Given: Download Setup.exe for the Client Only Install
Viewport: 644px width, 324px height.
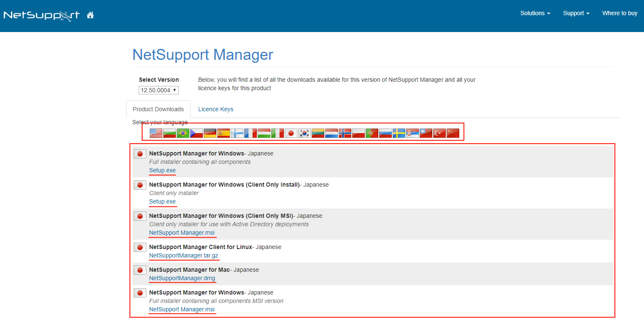Looking at the screenshot, I should coord(162,201).
